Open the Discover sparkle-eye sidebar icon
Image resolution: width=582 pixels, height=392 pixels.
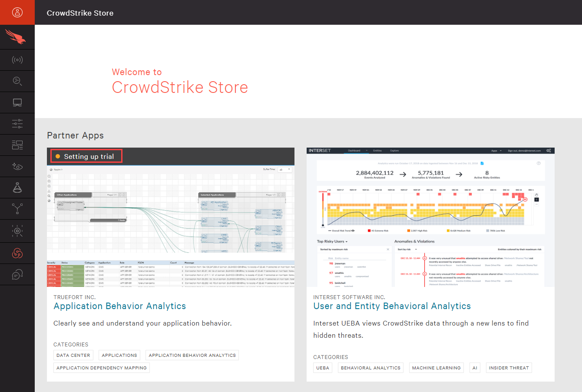[17, 166]
